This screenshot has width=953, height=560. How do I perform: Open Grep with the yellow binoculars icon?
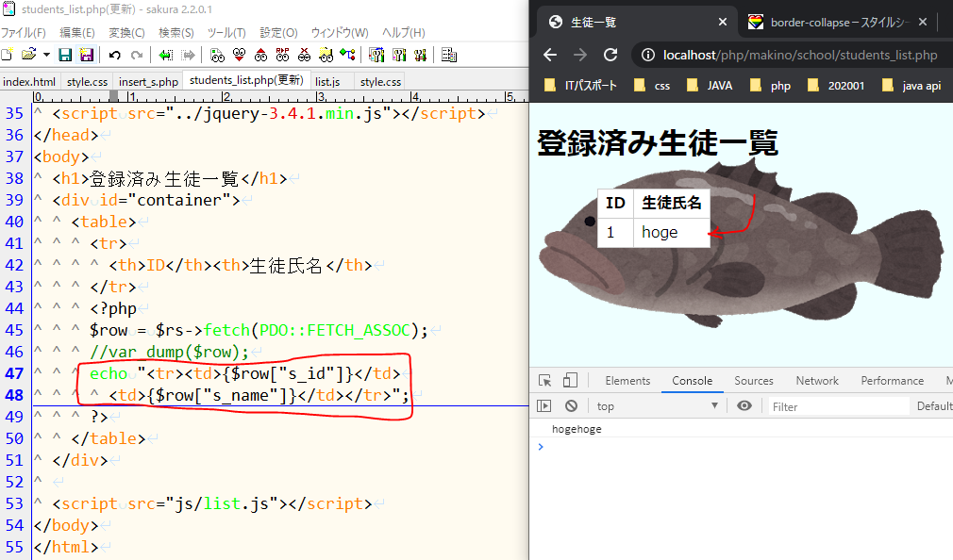click(326, 56)
